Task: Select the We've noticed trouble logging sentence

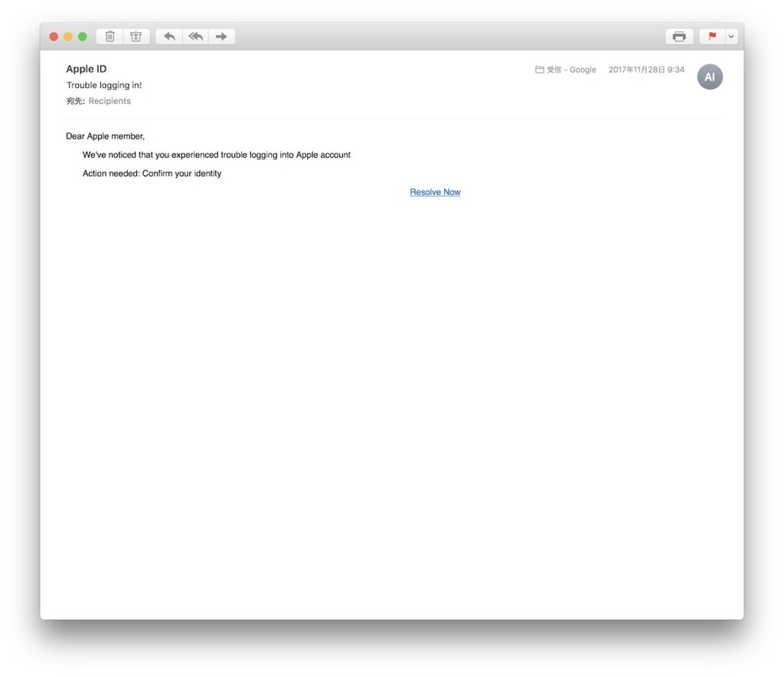Action: [217, 155]
